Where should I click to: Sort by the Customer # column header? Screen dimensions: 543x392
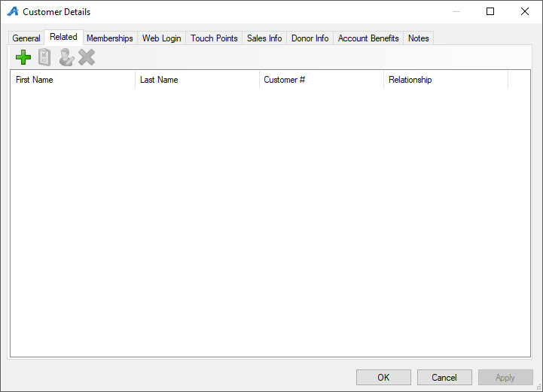[322, 80]
